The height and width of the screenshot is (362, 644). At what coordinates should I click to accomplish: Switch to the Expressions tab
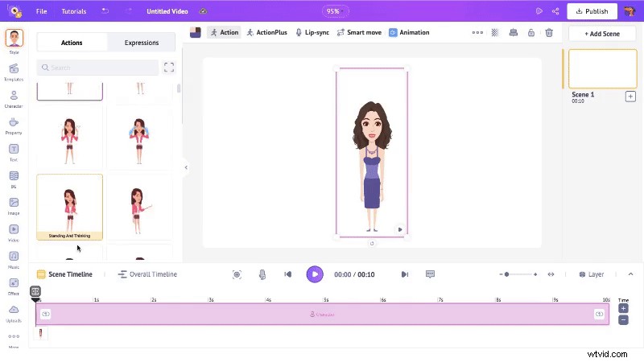142,43
